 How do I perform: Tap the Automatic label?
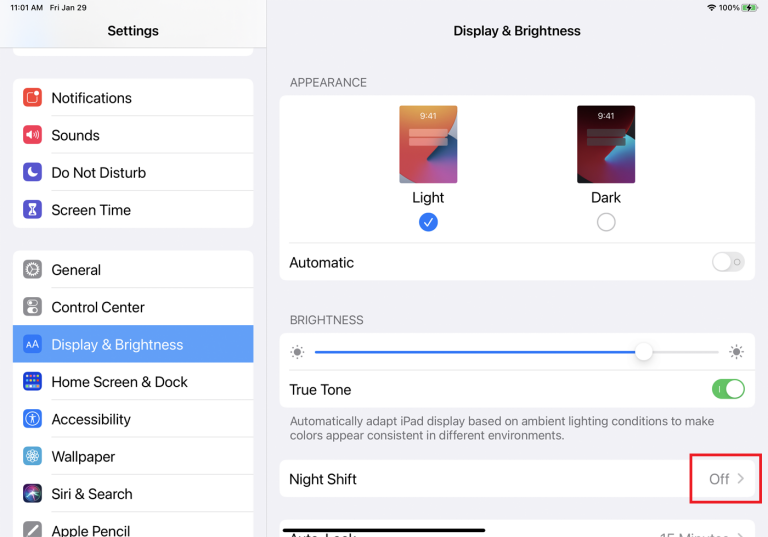(x=321, y=263)
